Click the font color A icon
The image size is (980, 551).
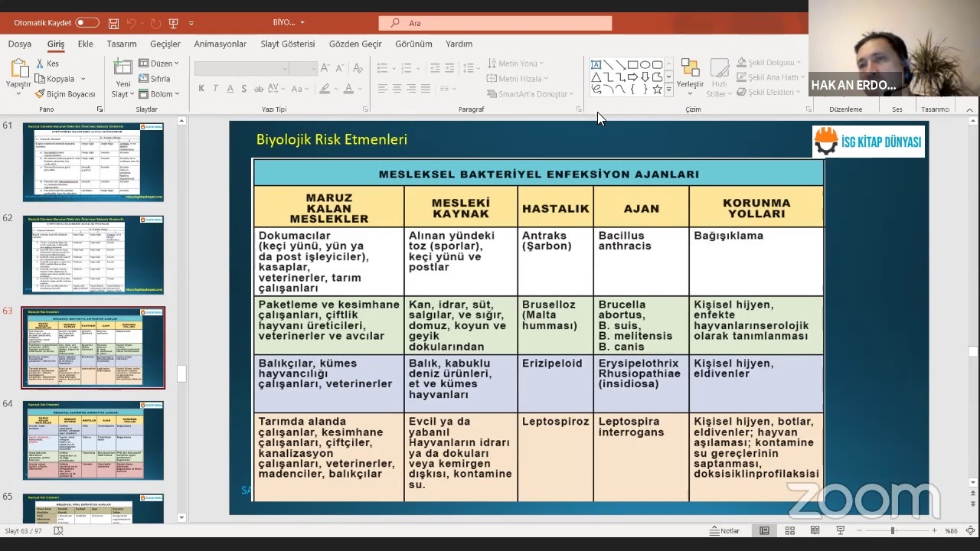click(x=349, y=89)
